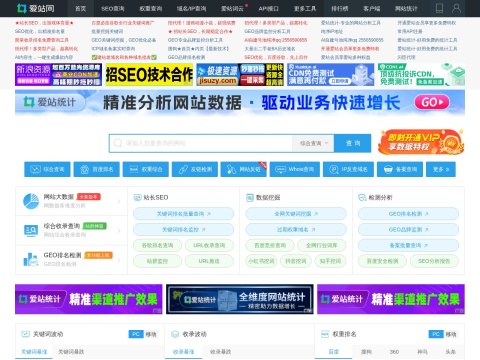Click the 检测分析 section icon
This screenshot has height=360, width=480.
[362, 197]
